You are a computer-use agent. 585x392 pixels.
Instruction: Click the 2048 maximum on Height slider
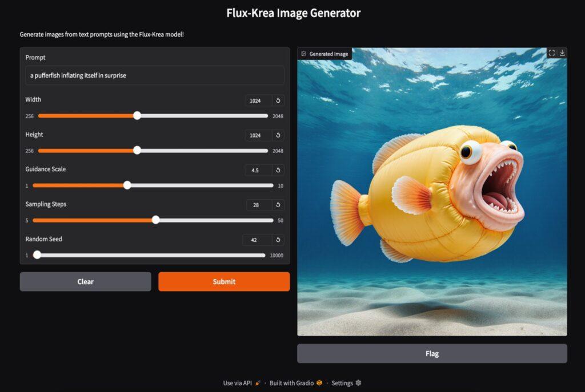(278, 151)
